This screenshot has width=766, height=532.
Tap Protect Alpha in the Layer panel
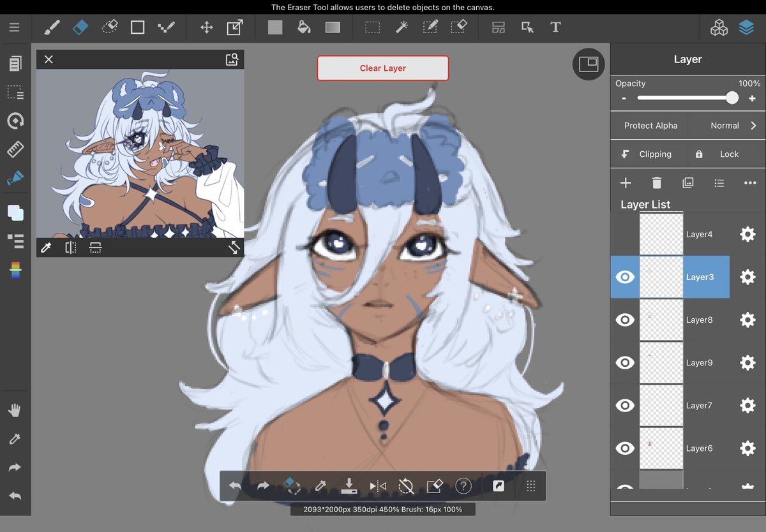coord(649,126)
